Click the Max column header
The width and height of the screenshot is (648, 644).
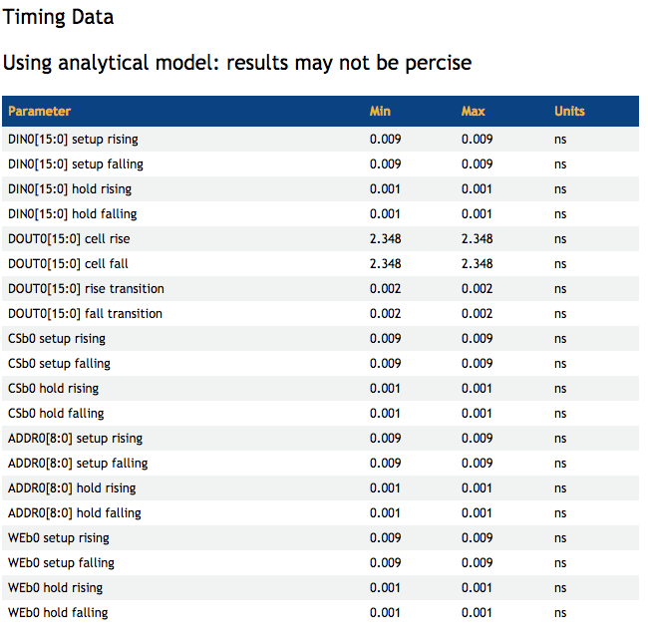(x=473, y=112)
